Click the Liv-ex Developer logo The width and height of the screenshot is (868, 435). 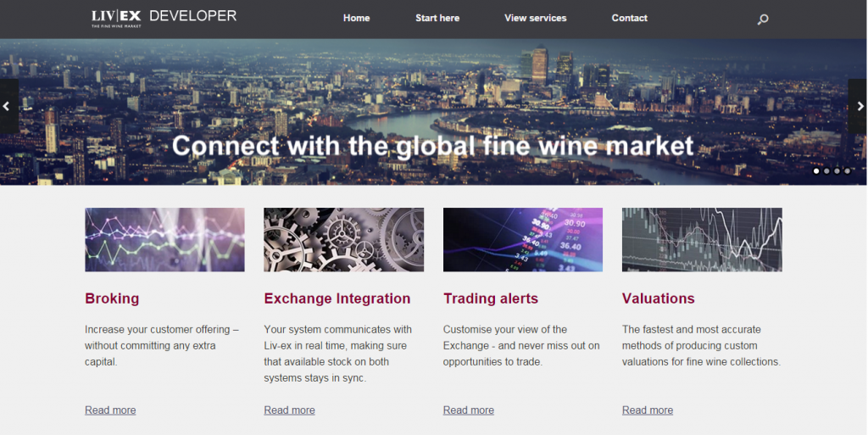pyautogui.click(x=164, y=19)
